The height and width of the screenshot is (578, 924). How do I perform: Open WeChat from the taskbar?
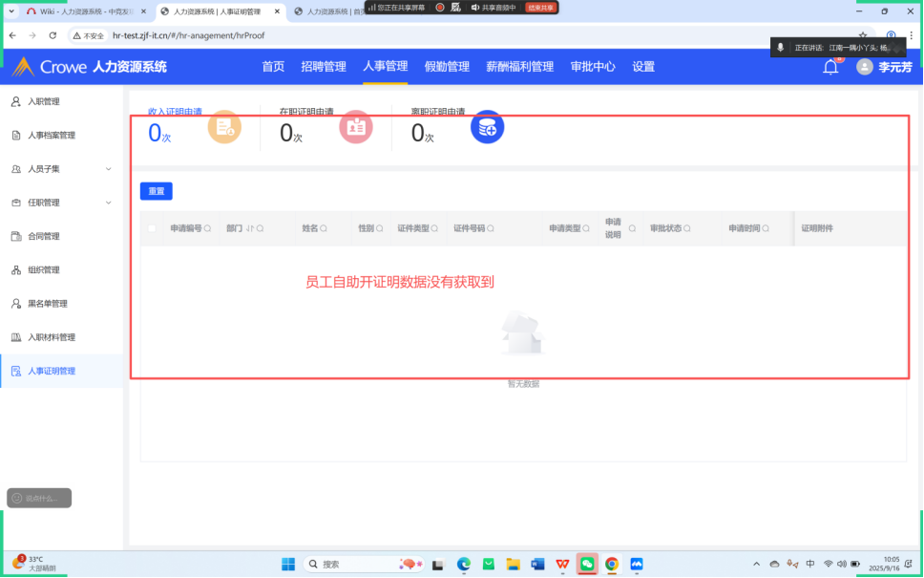[587, 564]
